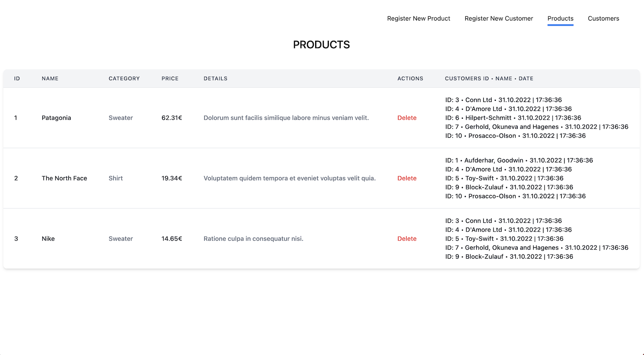Click ID cell 3 of Nike row
The width and height of the screenshot is (644, 355).
(x=16, y=239)
